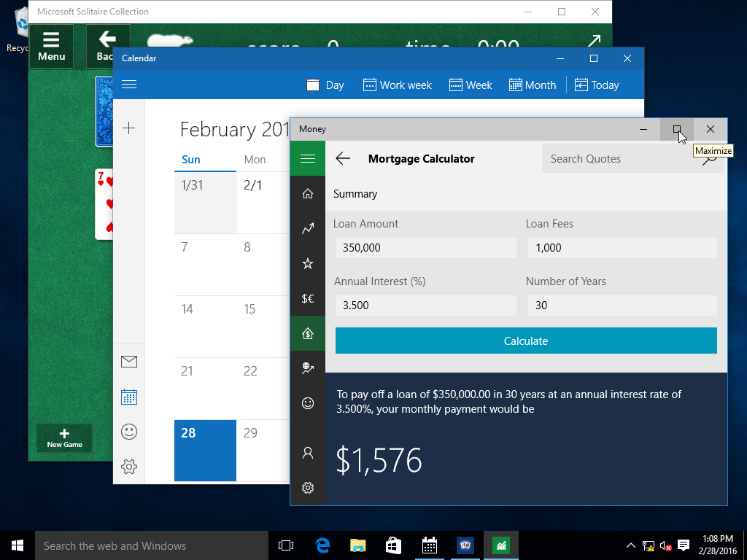Go to Home in Money sidebar

pyautogui.click(x=308, y=193)
